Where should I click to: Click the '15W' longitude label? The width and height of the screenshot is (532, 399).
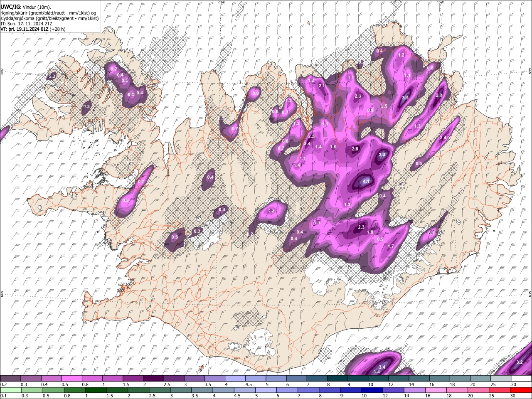click(x=440, y=2)
